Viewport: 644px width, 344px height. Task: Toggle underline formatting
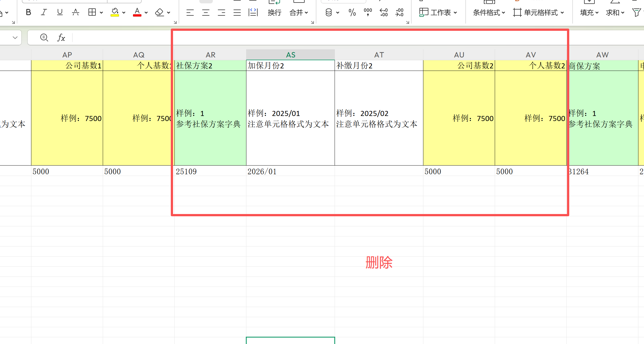[60, 12]
